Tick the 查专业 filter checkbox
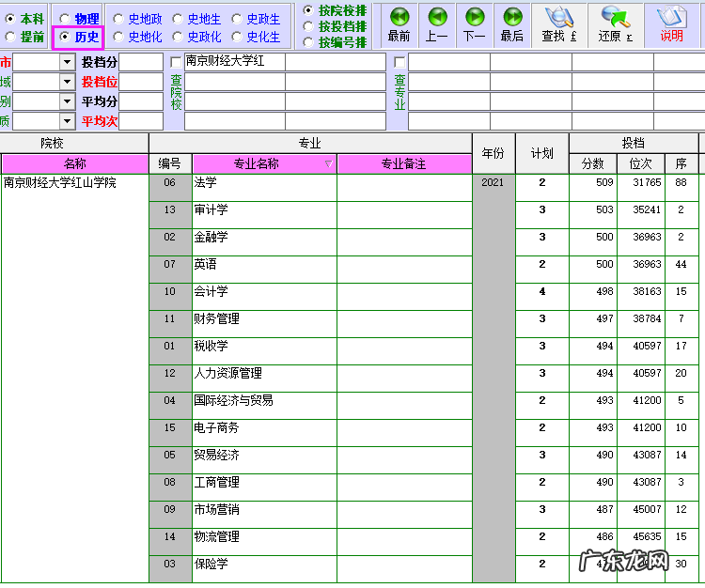705x588 pixels. (x=399, y=62)
